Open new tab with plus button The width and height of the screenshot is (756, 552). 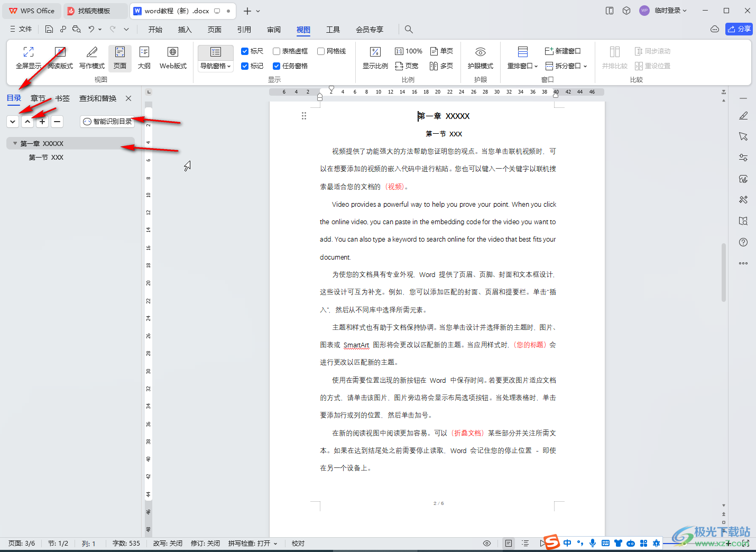click(x=247, y=11)
